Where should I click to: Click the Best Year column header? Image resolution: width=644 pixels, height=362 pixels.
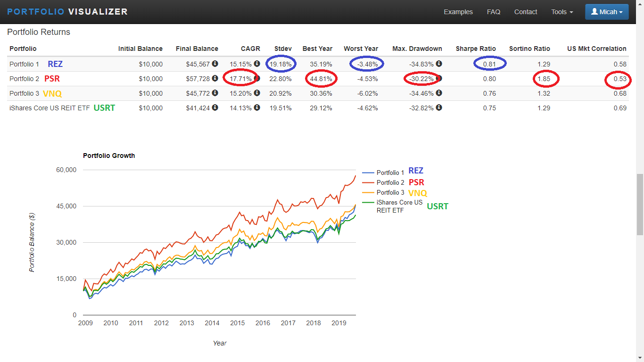317,49
